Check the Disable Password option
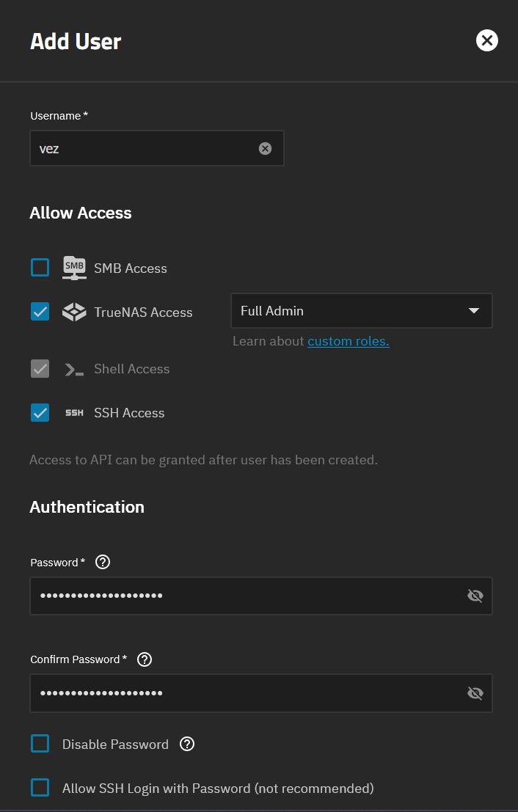This screenshot has height=812, width=518. (x=40, y=745)
